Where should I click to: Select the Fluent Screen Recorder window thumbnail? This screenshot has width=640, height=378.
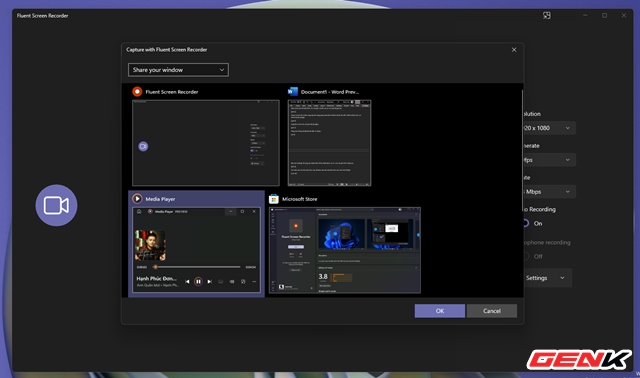pyautogui.click(x=206, y=143)
